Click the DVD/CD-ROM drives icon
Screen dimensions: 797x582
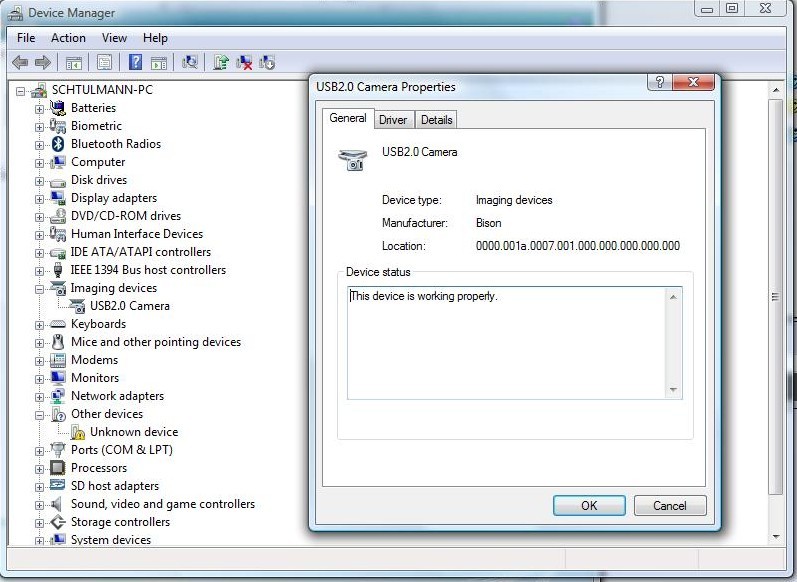[x=58, y=216]
